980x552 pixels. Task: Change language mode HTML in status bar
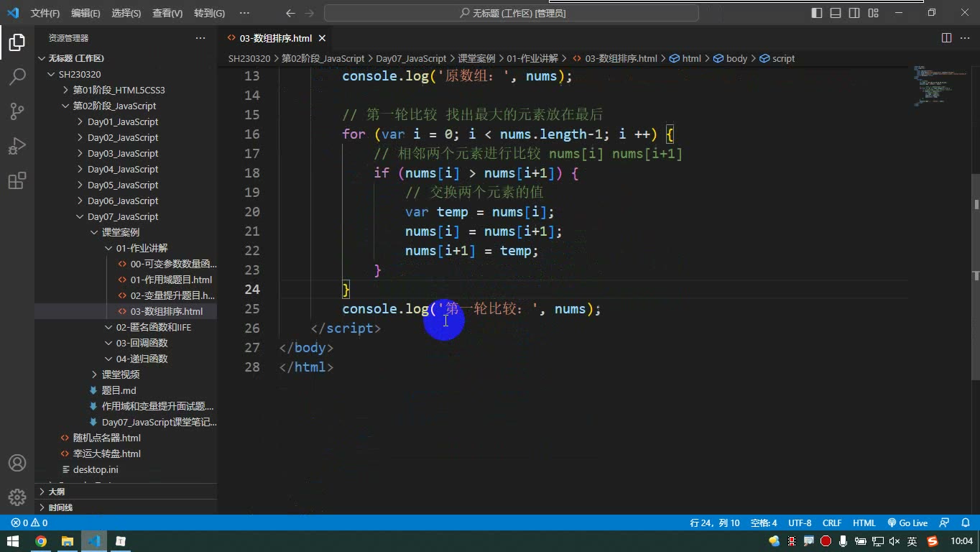[864, 523]
